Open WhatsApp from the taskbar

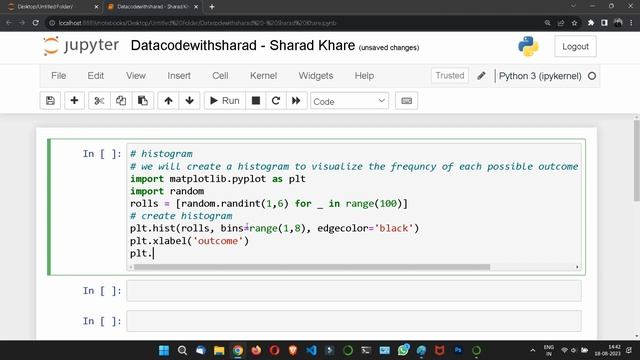coord(403,350)
